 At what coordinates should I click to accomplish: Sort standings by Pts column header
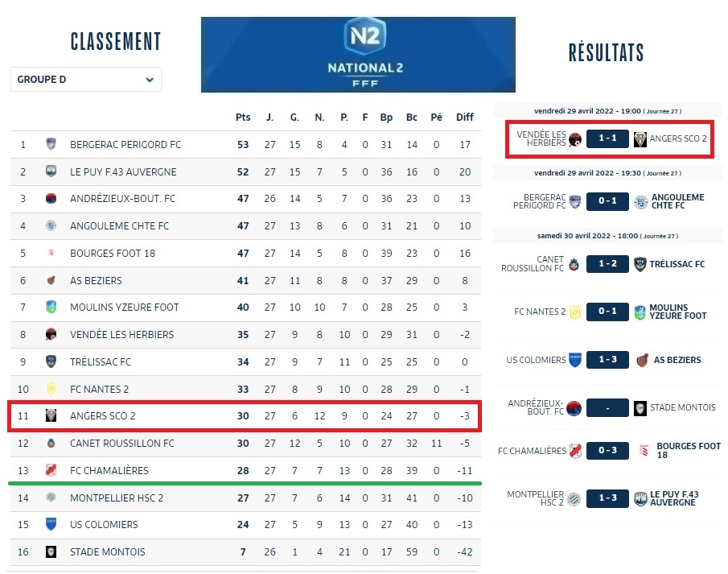point(243,118)
